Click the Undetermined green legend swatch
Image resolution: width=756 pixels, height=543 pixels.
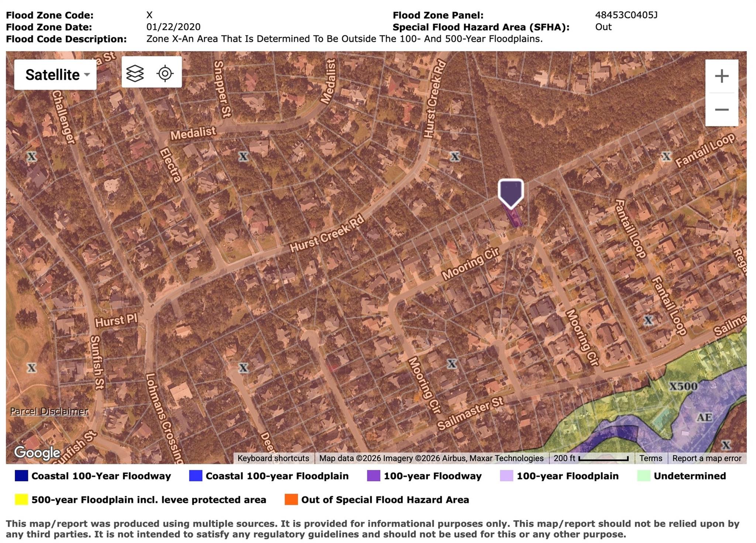[643, 476]
